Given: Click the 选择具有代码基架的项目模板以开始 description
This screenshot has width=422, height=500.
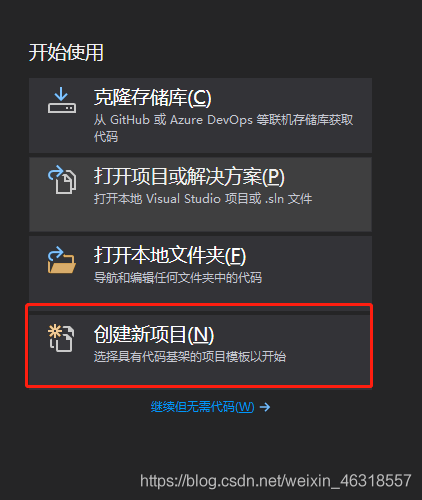Looking at the screenshot, I should pos(190,357).
